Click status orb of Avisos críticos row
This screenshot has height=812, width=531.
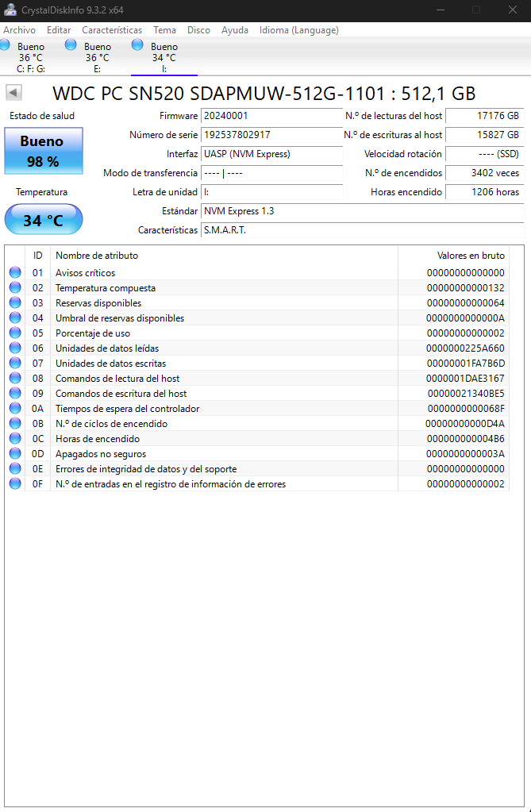point(15,272)
